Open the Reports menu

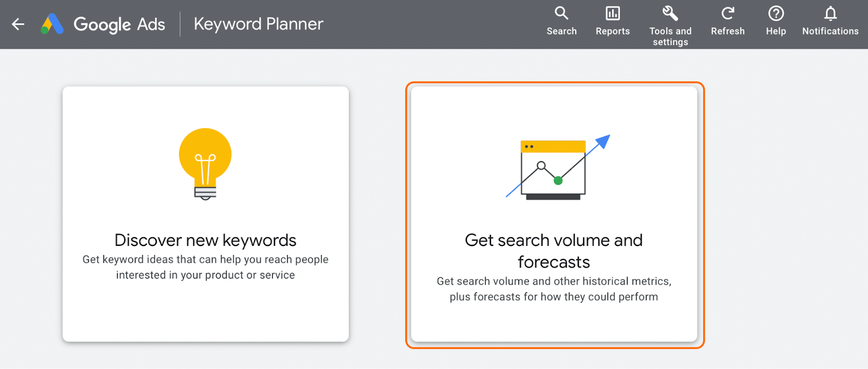pyautogui.click(x=612, y=21)
